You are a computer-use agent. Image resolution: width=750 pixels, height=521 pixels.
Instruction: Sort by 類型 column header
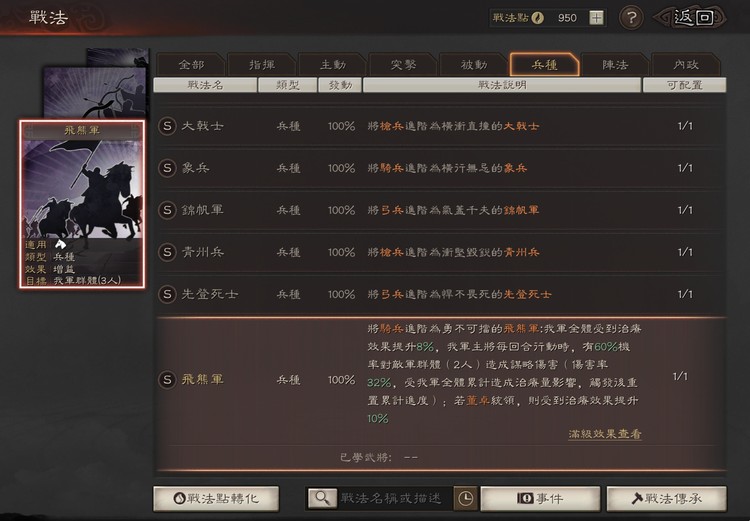[287, 85]
